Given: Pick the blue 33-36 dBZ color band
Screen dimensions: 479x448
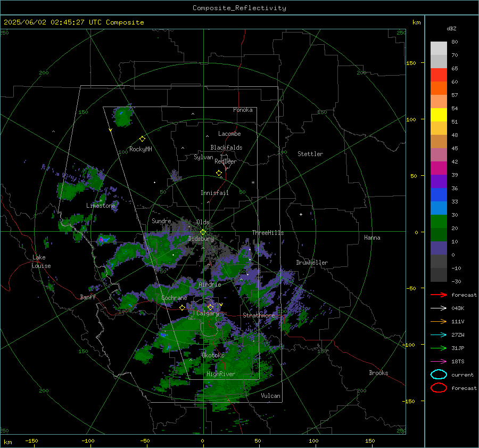Looking at the screenshot, I should [x=439, y=195].
